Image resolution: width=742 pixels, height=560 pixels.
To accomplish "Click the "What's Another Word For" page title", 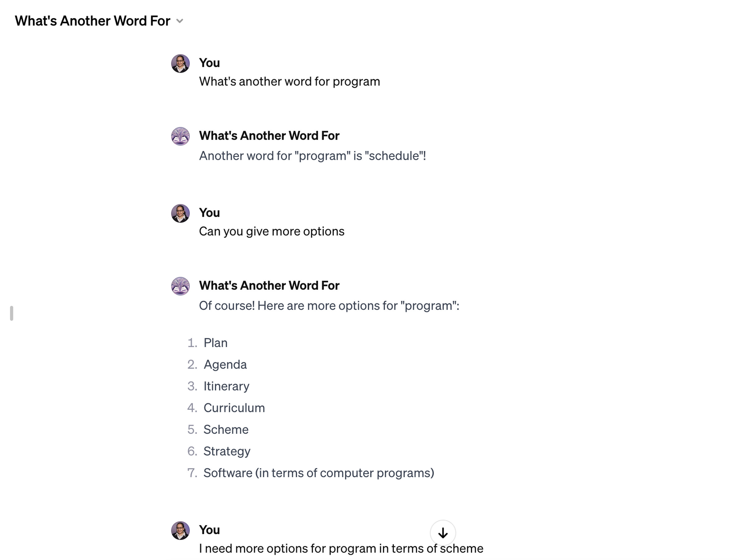I will 92,21.
